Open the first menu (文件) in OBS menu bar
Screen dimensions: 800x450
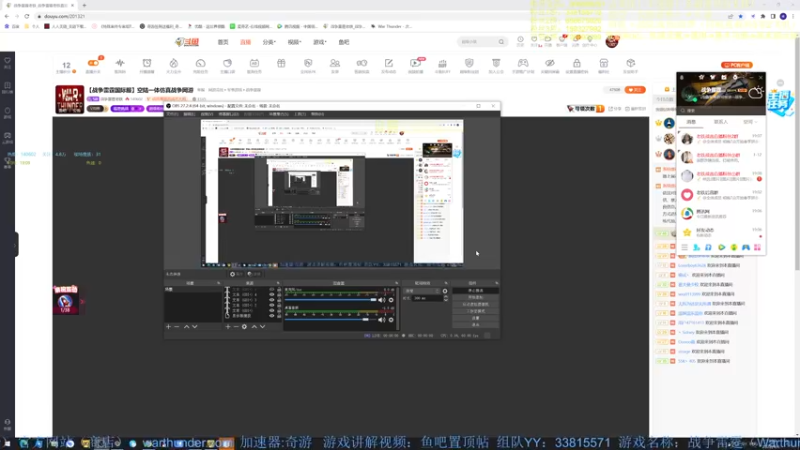pyautogui.click(x=172, y=114)
